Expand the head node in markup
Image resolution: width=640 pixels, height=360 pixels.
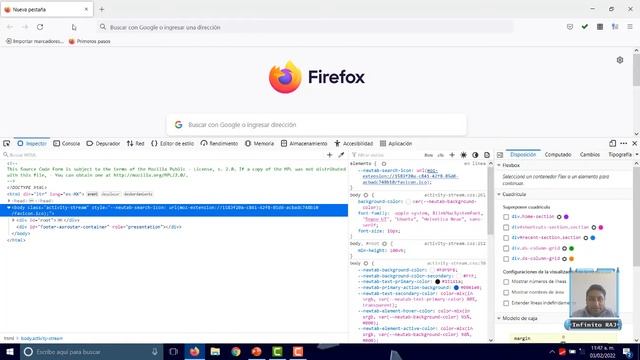[x=9, y=201]
